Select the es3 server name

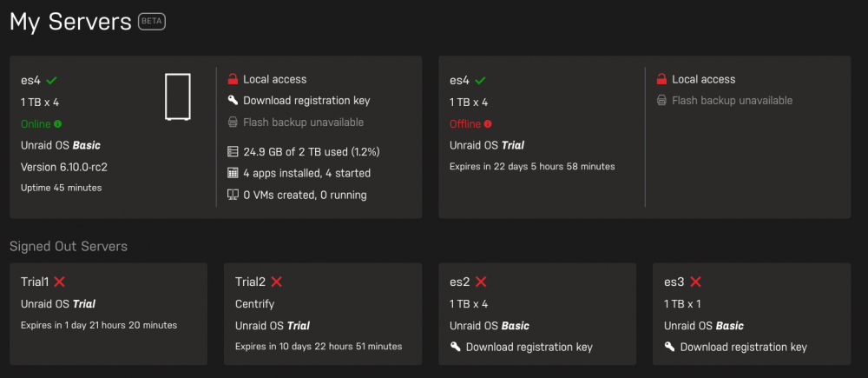674,282
